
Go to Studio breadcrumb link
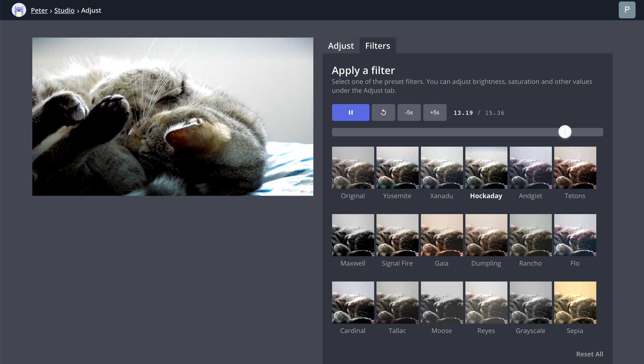tap(64, 10)
